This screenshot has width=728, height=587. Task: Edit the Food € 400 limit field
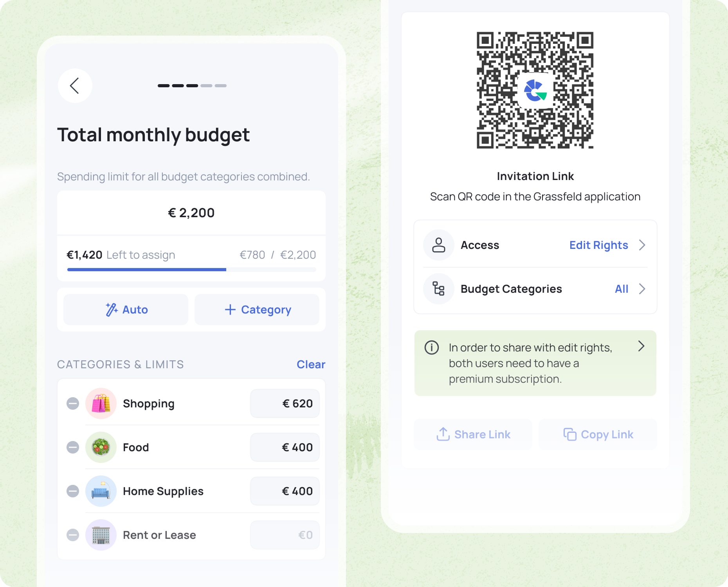pos(285,447)
